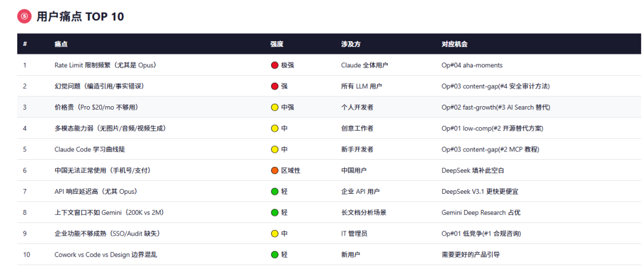Select the Rate Limit 限制频繁 cell
Screen dimensions: 644x266
pos(105,65)
